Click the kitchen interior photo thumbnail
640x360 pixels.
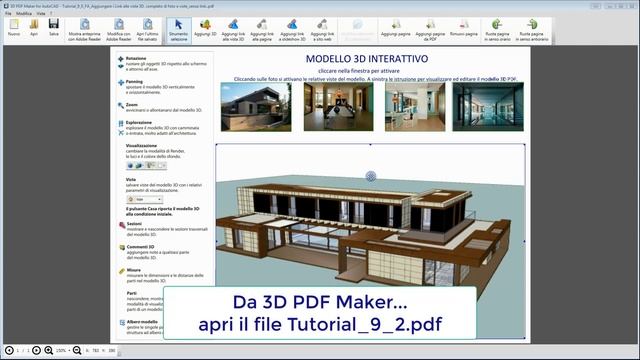tap(415, 107)
